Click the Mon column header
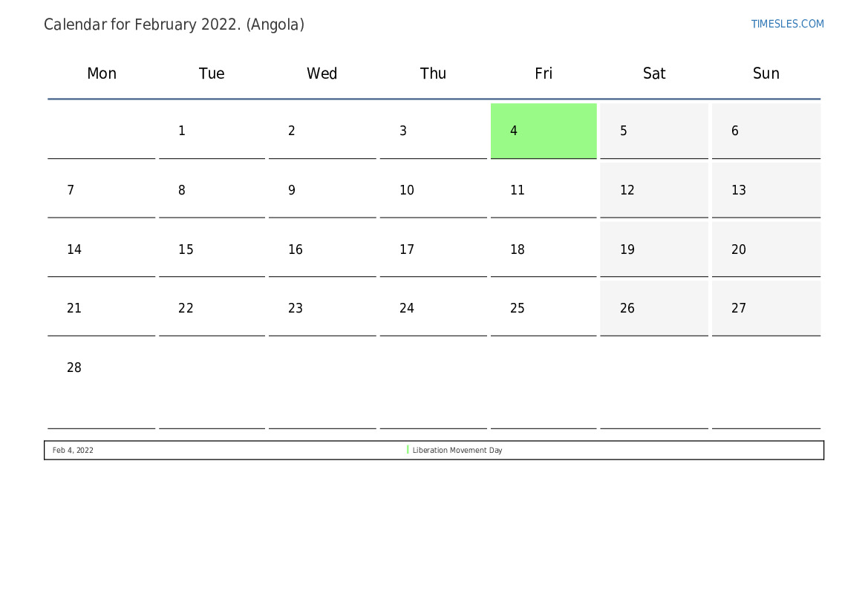The width and height of the screenshot is (868, 614). [102, 73]
